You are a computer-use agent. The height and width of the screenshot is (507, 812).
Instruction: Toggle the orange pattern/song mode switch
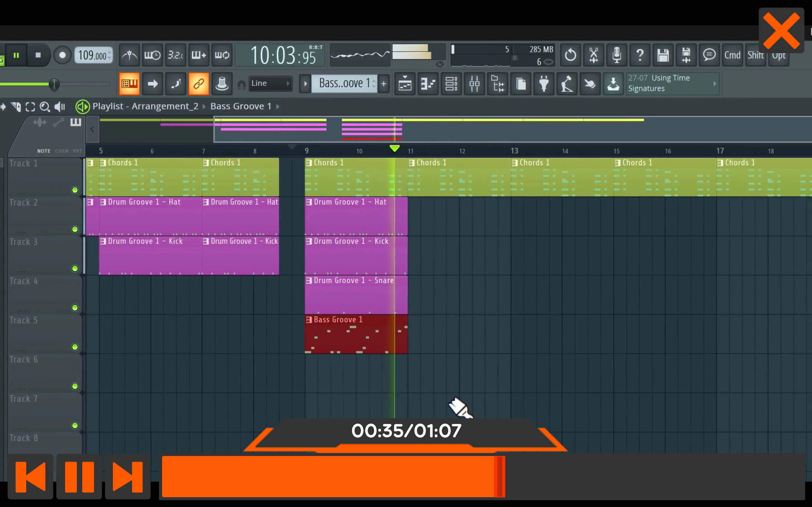129,84
